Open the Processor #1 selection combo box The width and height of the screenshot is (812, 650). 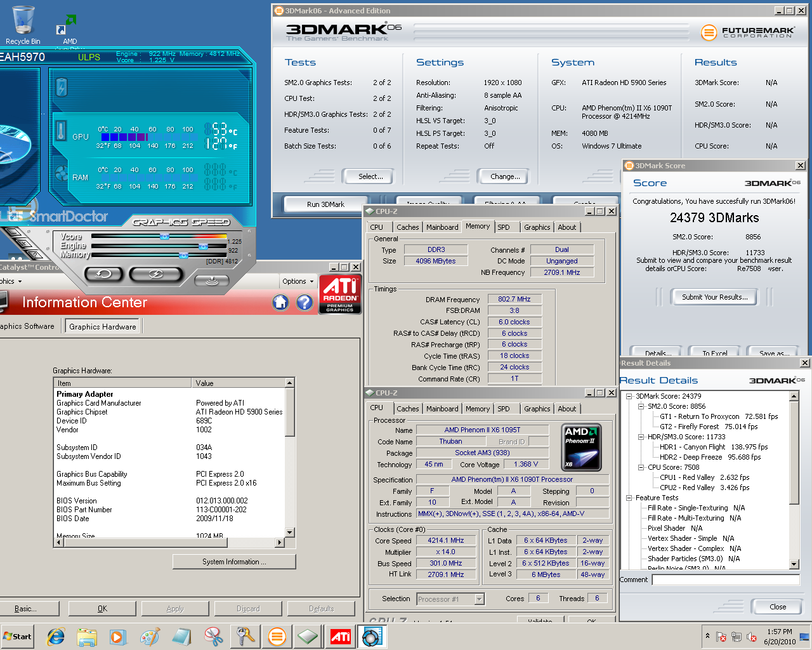click(x=450, y=599)
